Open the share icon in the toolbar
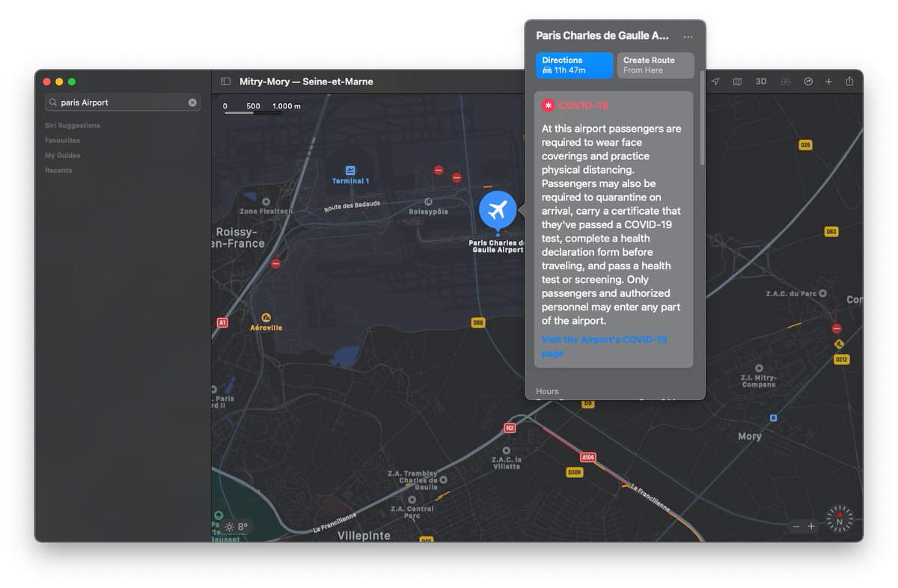 [x=849, y=82]
